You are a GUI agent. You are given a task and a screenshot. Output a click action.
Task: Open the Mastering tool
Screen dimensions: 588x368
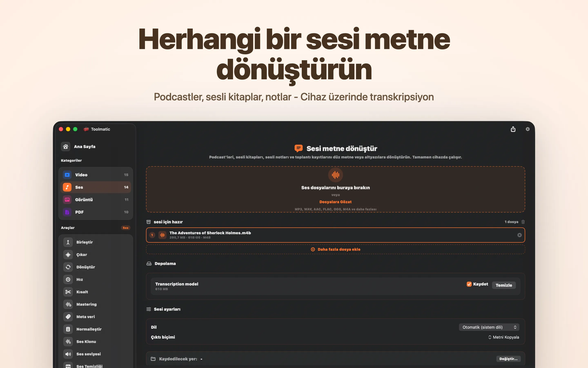pos(96,304)
